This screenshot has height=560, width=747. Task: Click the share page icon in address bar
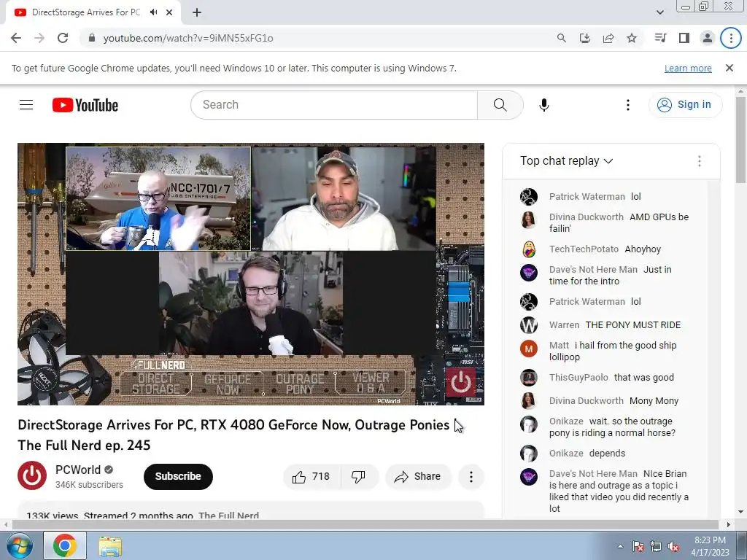point(608,38)
